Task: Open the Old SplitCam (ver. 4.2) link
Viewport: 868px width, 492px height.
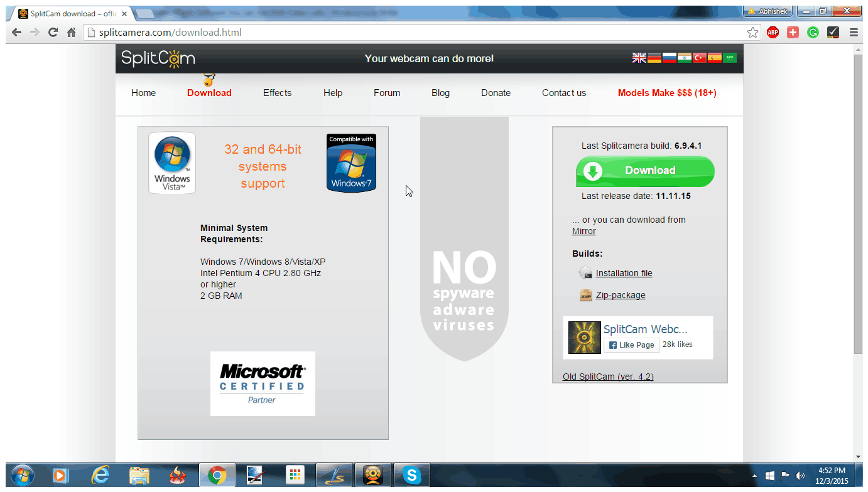Action: click(x=608, y=377)
